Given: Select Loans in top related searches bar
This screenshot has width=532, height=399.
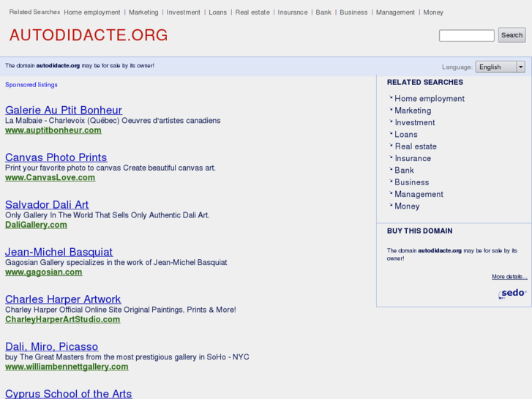Looking at the screenshot, I should (x=217, y=12).
